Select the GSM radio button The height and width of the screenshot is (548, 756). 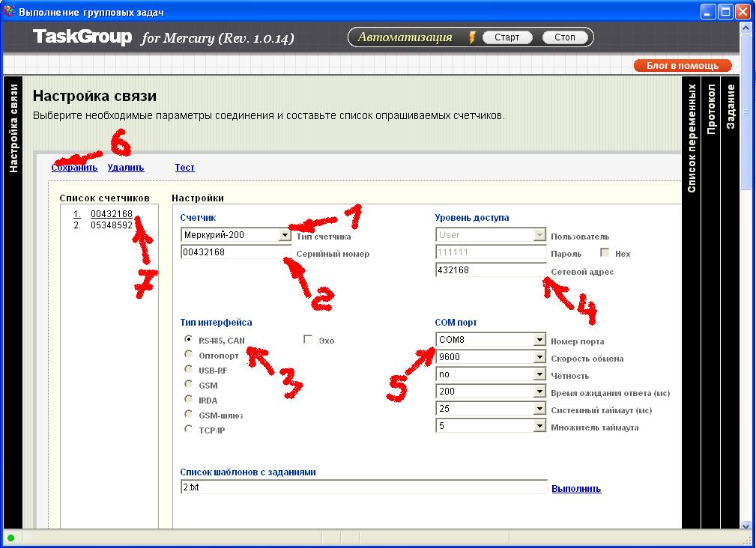click(x=189, y=384)
